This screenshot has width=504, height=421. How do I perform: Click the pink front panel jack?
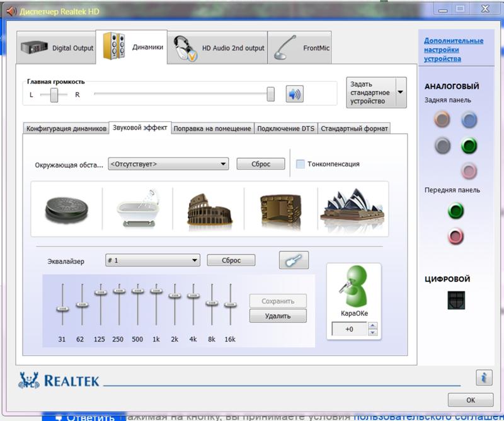pyautogui.click(x=455, y=236)
